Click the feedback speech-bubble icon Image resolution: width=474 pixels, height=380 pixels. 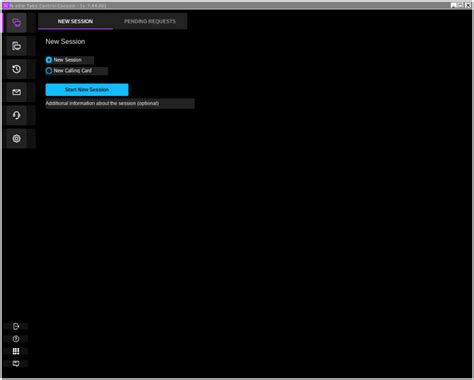(x=16, y=363)
